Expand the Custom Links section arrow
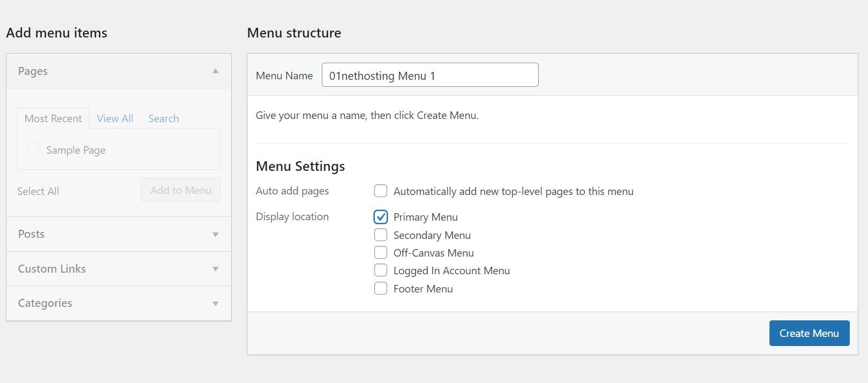This screenshot has width=868, height=383. (x=215, y=269)
